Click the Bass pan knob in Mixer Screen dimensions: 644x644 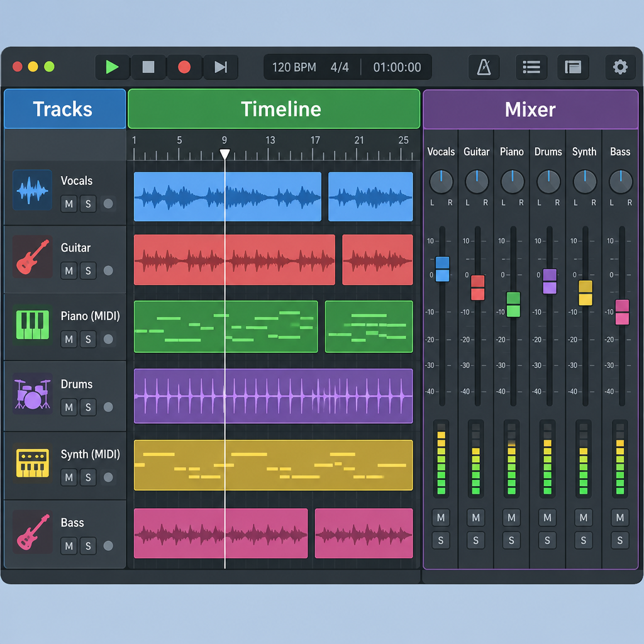(621, 181)
